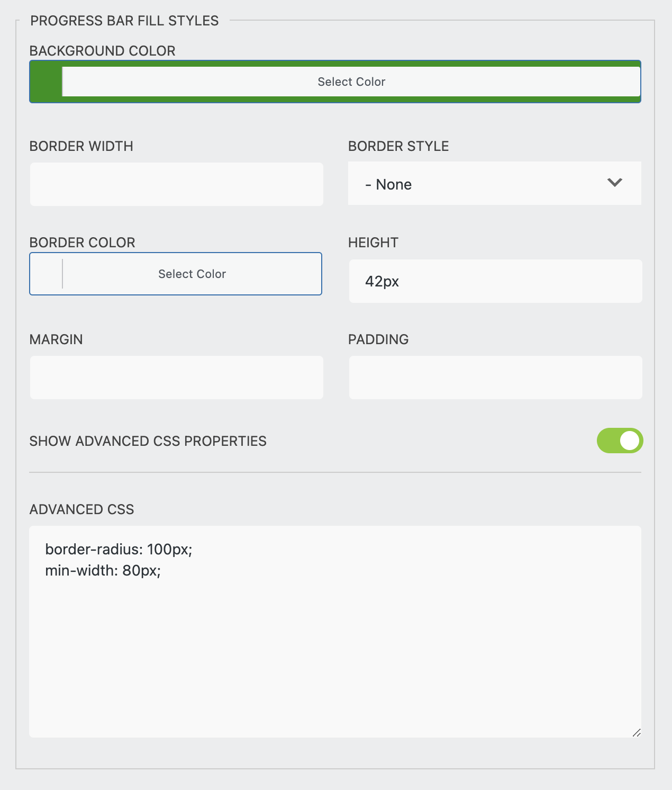Focus the Border Width input field
672x790 pixels.
click(x=177, y=184)
